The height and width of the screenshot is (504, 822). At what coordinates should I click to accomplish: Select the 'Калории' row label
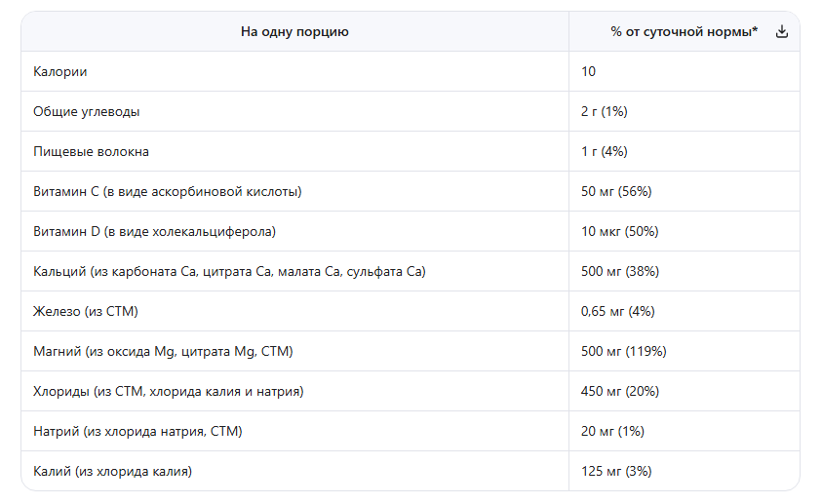(x=60, y=71)
